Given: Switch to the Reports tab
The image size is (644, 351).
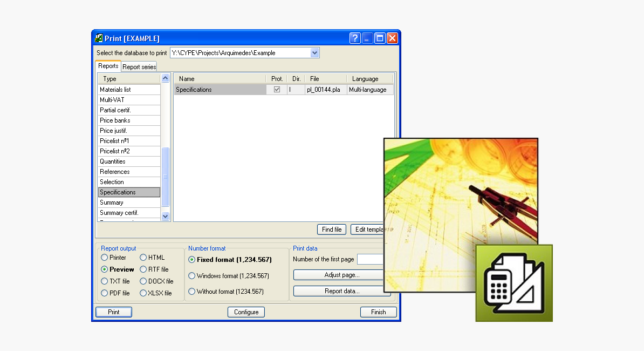Looking at the screenshot, I should click(x=108, y=66).
